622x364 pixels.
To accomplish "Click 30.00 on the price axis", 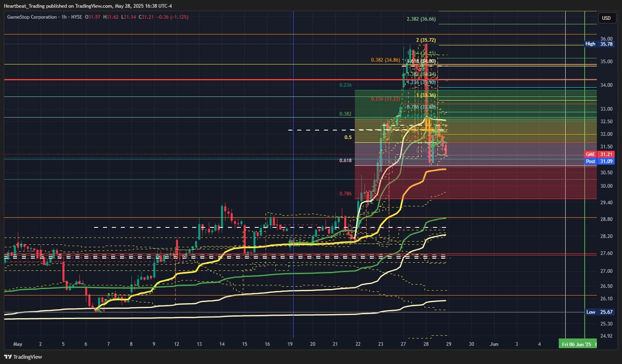I will coord(606,186).
